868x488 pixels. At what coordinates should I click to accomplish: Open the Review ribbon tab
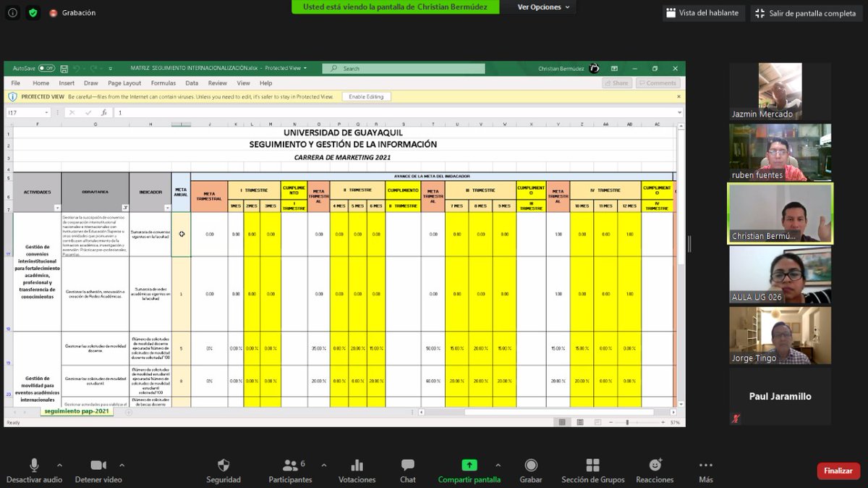(x=218, y=83)
